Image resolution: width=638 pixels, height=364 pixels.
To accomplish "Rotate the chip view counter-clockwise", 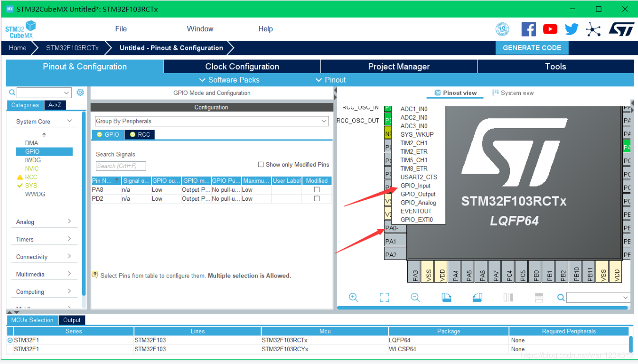I will point(478,298).
